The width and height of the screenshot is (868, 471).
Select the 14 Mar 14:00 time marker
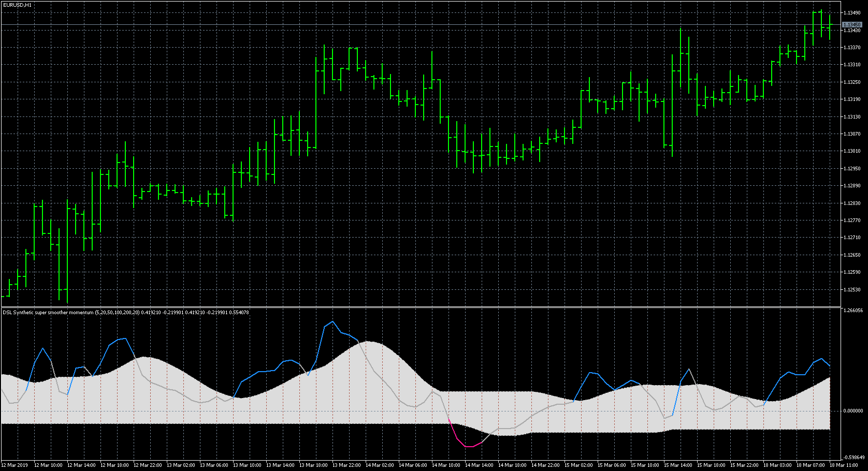point(479,465)
